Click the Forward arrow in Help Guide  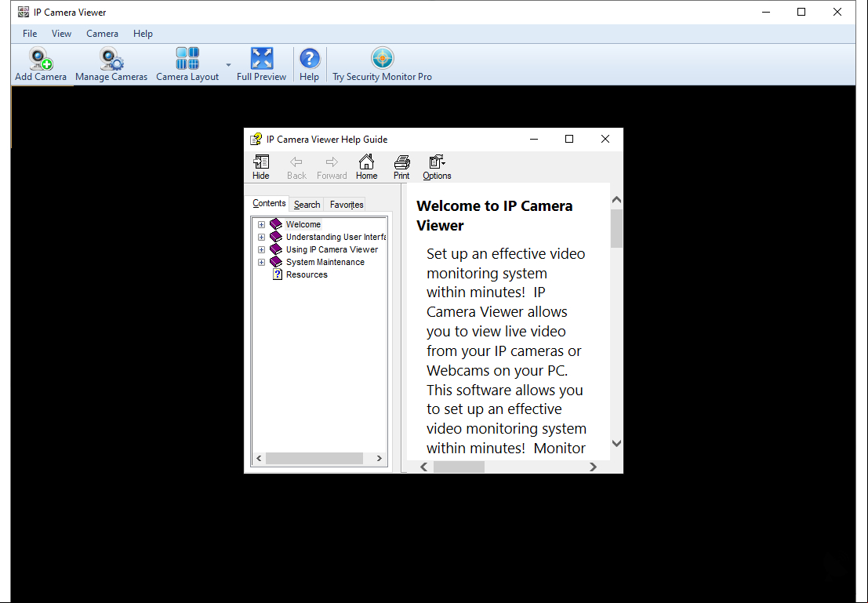332,167
